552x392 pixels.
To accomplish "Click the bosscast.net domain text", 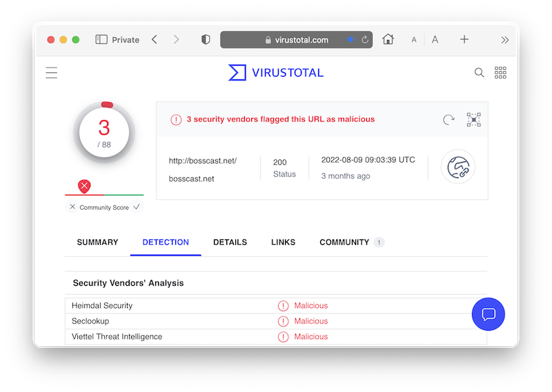I will [192, 179].
